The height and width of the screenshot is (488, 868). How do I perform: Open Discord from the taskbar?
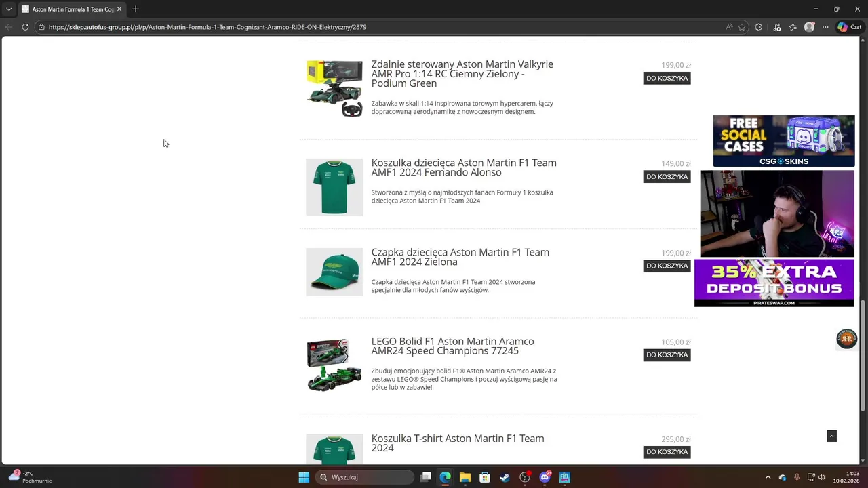545,477
